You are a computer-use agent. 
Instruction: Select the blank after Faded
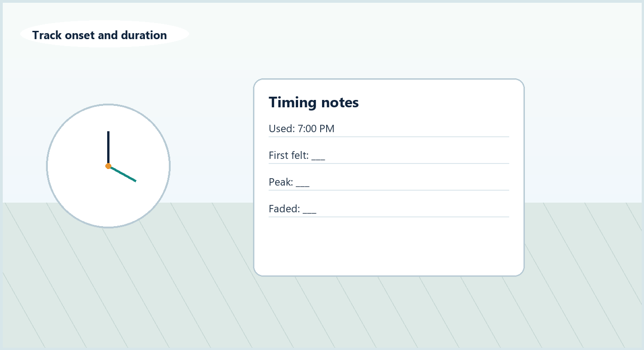pyautogui.click(x=310, y=210)
